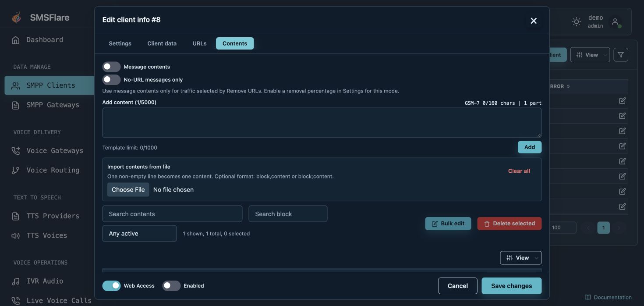Toggle the Message contents switch
The width and height of the screenshot is (644, 306).
[x=111, y=67]
